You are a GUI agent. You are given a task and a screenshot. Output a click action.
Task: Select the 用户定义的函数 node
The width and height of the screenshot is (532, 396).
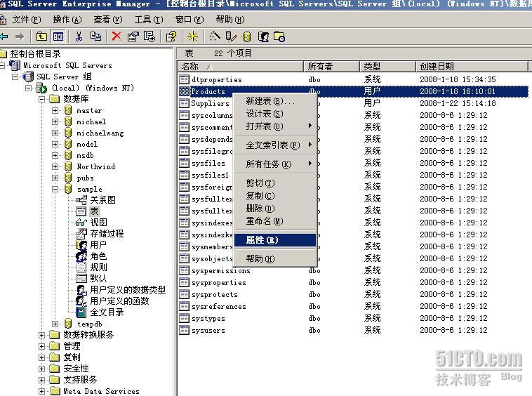pyautogui.click(x=119, y=301)
